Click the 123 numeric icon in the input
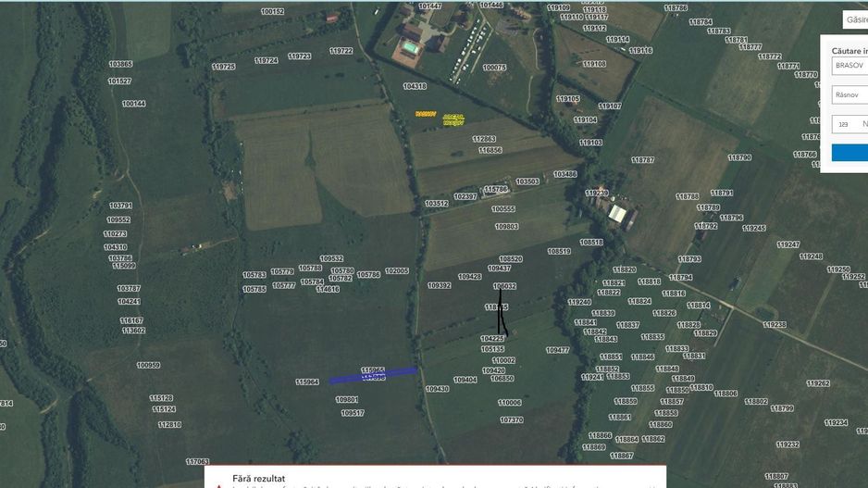 coord(843,124)
